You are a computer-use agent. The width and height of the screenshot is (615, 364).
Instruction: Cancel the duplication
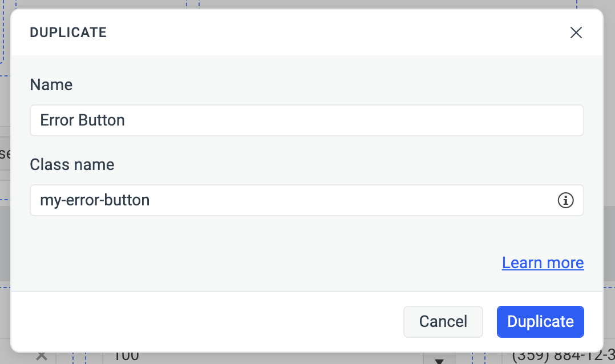(443, 321)
